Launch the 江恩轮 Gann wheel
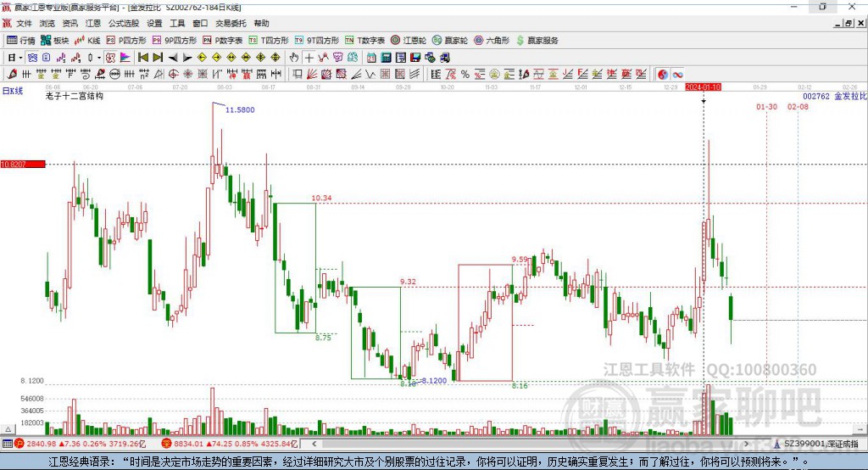 [409, 41]
